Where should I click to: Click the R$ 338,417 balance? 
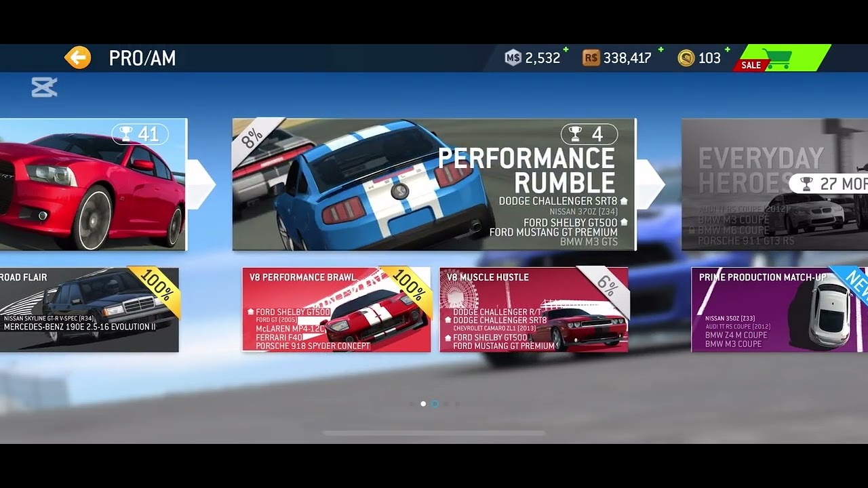click(627, 58)
